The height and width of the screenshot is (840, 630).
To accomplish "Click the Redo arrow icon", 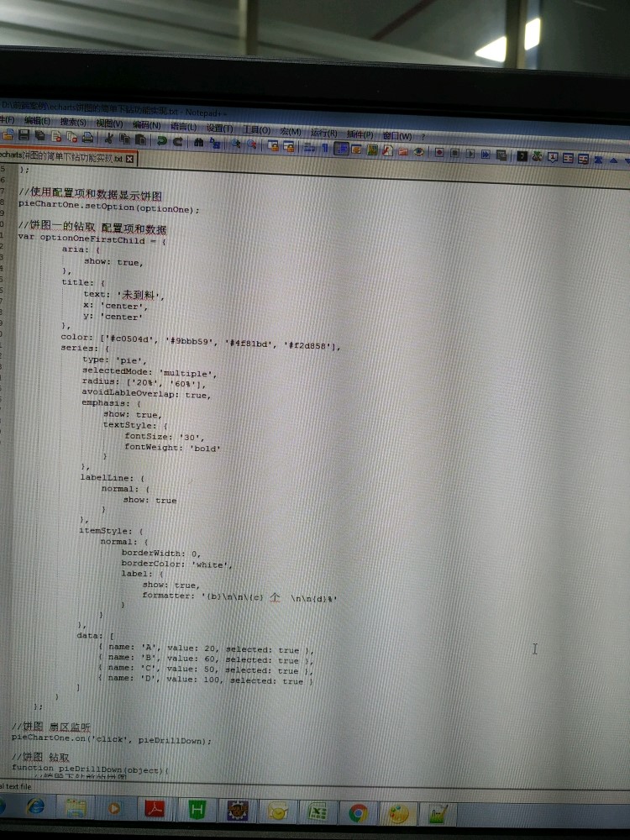I will tap(178, 141).
